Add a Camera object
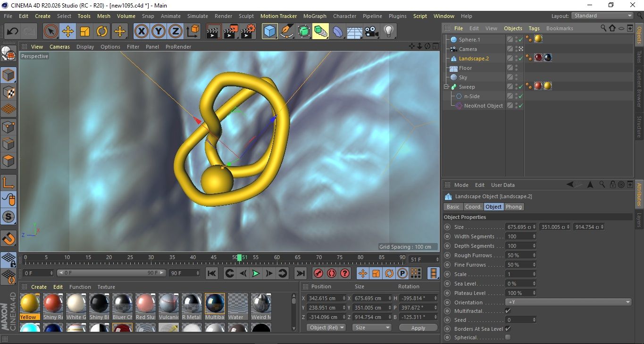644x344 pixels. coord(372,32)
